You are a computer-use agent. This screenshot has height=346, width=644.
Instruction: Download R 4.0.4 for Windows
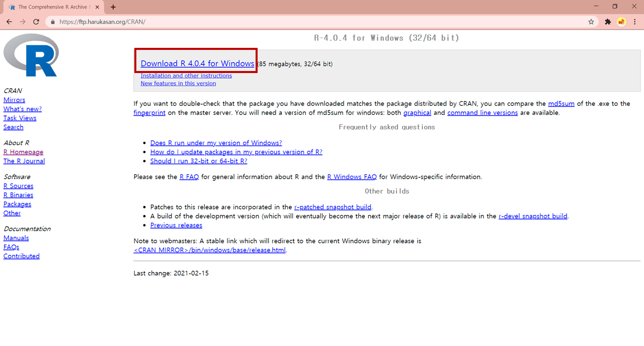pyautogui.click(x=197, y=63)
